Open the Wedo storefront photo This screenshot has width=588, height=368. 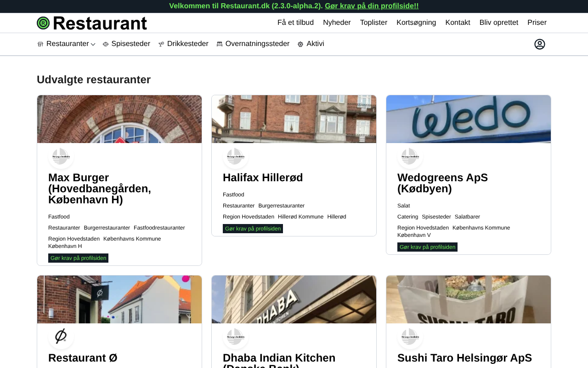pos(468,119)
